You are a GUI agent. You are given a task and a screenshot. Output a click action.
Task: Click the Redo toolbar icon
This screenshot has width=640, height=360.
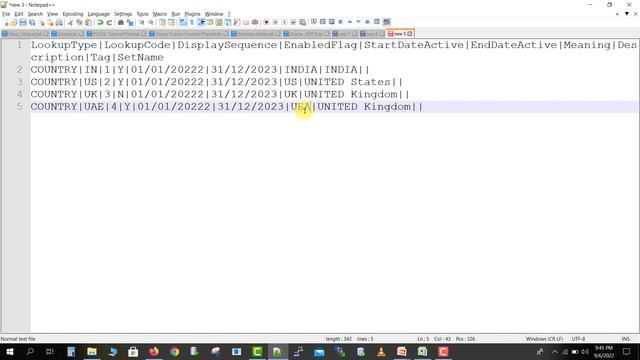[109, 22]
